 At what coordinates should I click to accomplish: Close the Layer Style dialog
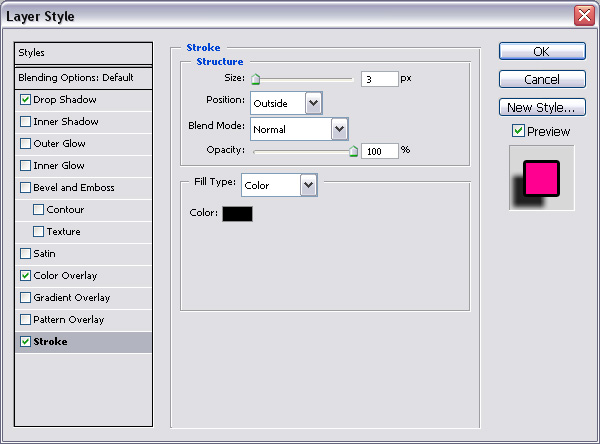pyautogui.click(x=583, y=16)
